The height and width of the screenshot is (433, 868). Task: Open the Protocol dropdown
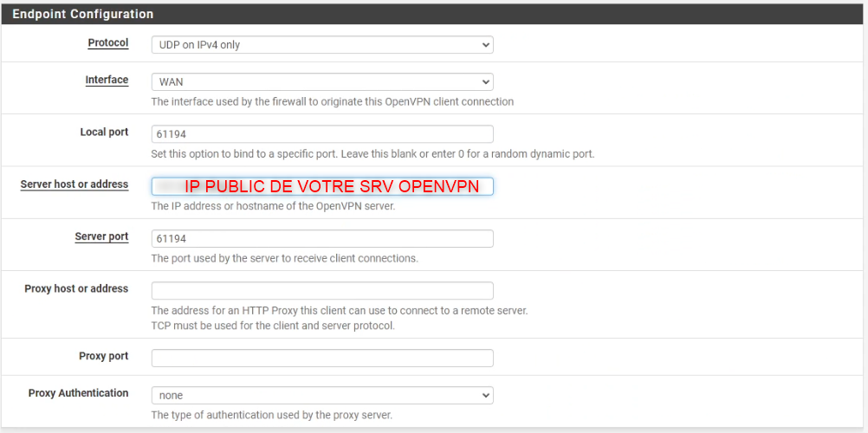[x=321, y=45]
